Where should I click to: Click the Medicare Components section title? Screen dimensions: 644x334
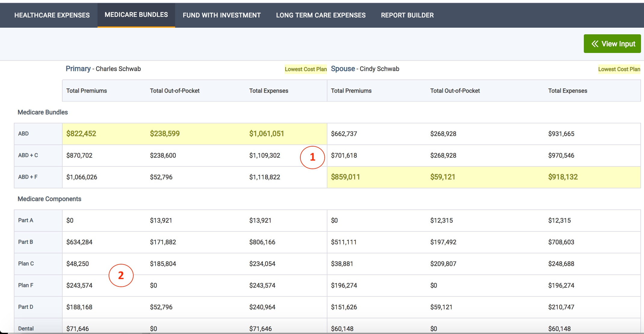click(49, 199)
